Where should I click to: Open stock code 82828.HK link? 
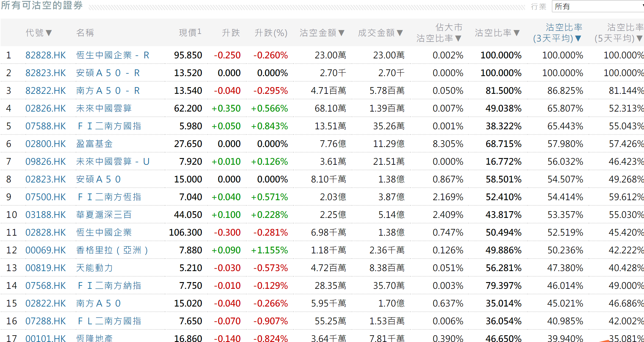click(x=46, y=55)
